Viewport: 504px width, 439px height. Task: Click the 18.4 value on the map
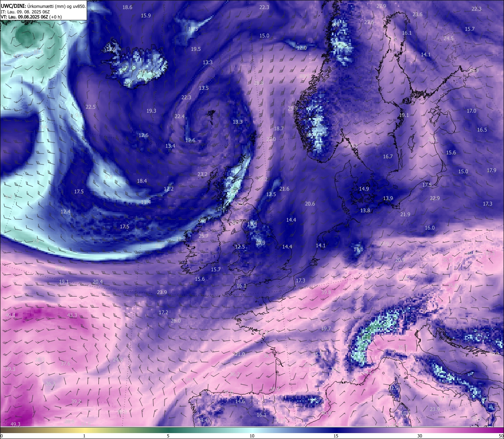(x=142, y=181)
